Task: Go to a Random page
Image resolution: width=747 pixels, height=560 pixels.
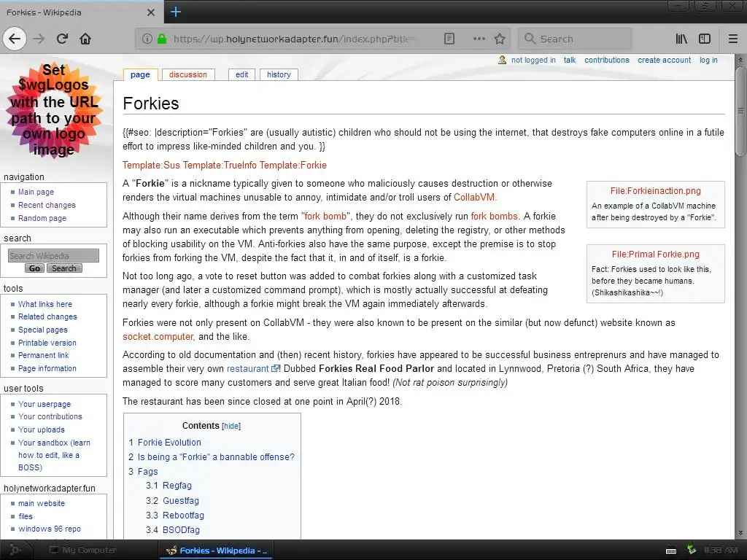Action: tap(42, 218)
